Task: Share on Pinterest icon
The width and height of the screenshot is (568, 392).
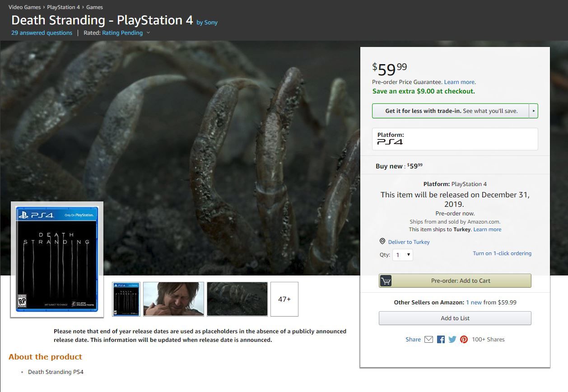Action: point(464,340)
